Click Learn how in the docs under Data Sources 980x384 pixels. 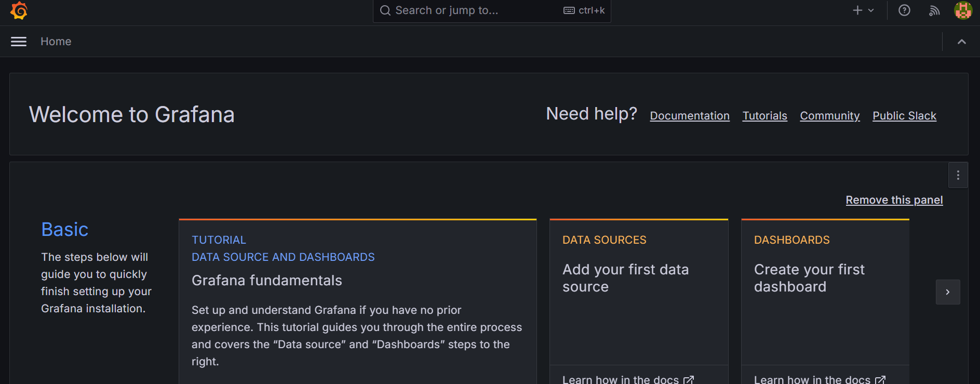coord(628,379)
